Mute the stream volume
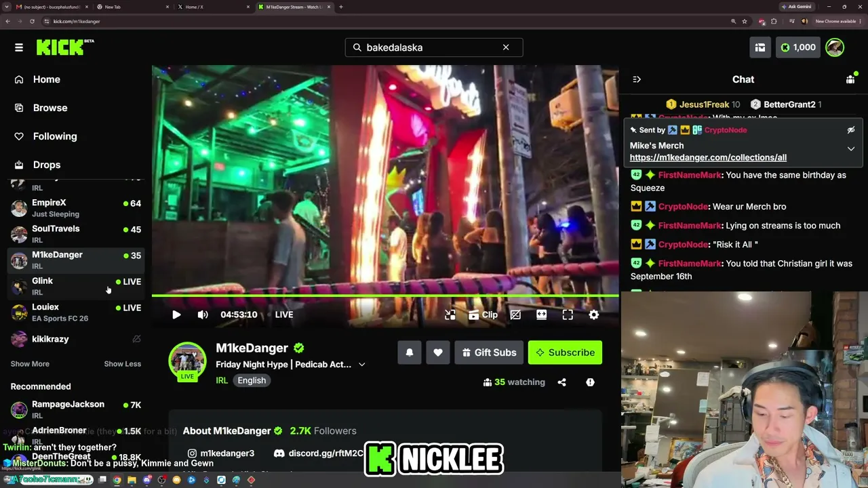Image resolution: width=868 pixels, height=488 pixels. tap(203, 314)
